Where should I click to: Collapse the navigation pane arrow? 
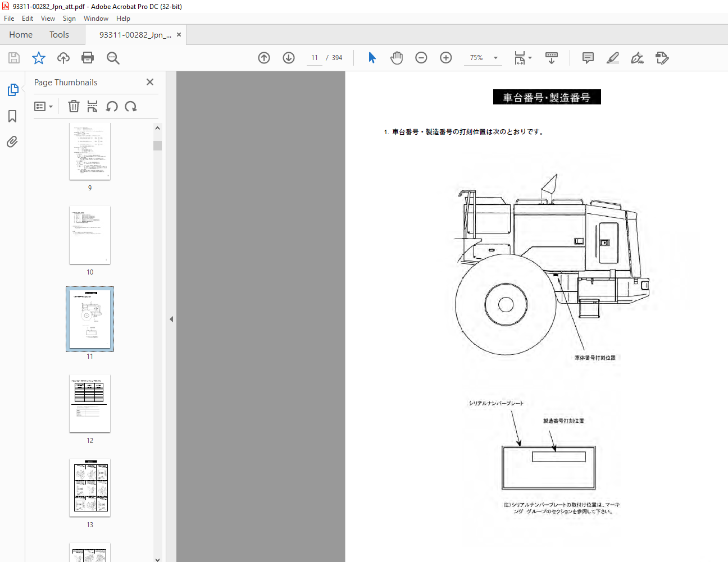(x=171, y=319)
